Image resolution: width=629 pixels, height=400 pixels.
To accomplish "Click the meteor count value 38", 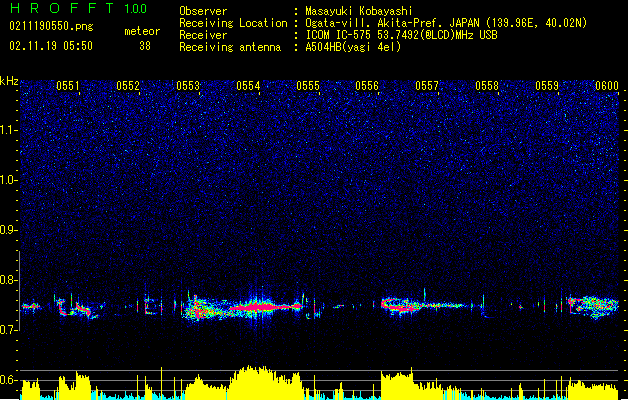I will pyautogui.click(x=145, y=46).
